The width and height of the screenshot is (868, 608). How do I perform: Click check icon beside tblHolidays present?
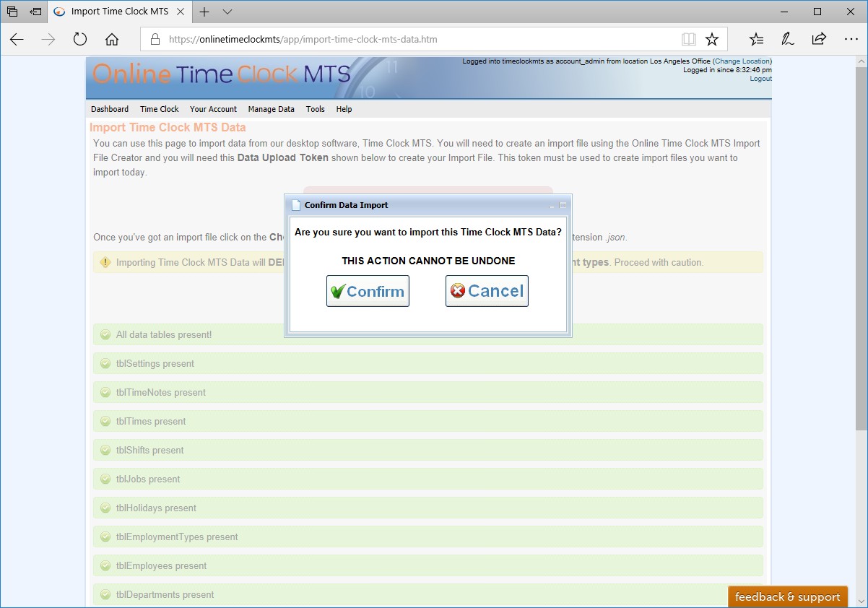[x=105, y=508]
